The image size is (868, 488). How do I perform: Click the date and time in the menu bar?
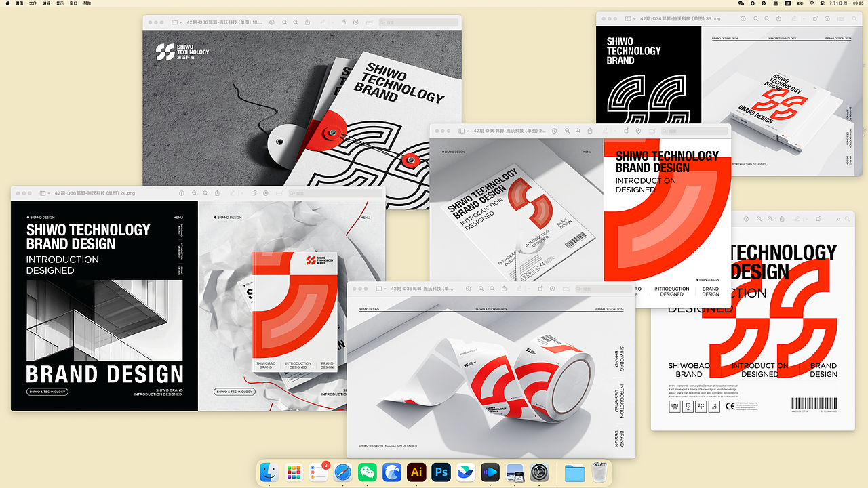(846, 3)
